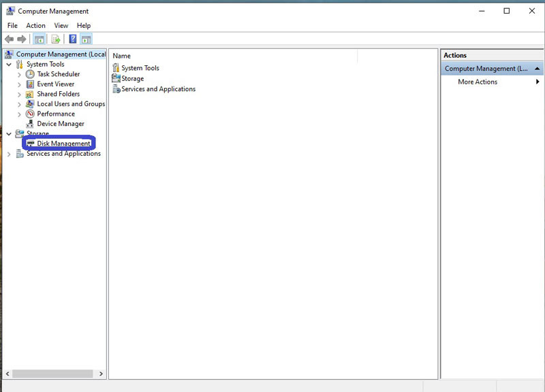Click the Performance icon in the tree
Image resolution: width=545 pixels, height=392 pixels.
click(x=30, y=114)
